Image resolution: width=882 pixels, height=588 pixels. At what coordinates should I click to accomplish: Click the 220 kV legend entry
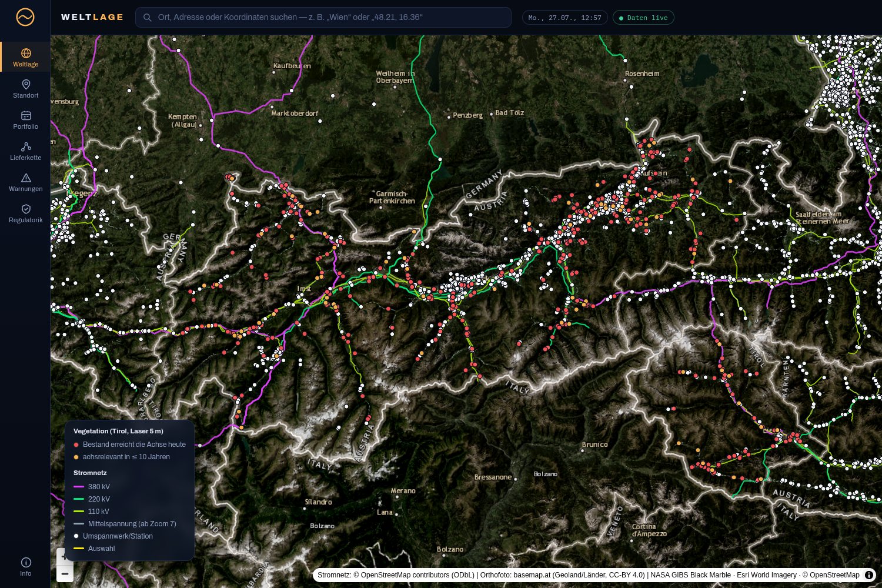point(92,499)
